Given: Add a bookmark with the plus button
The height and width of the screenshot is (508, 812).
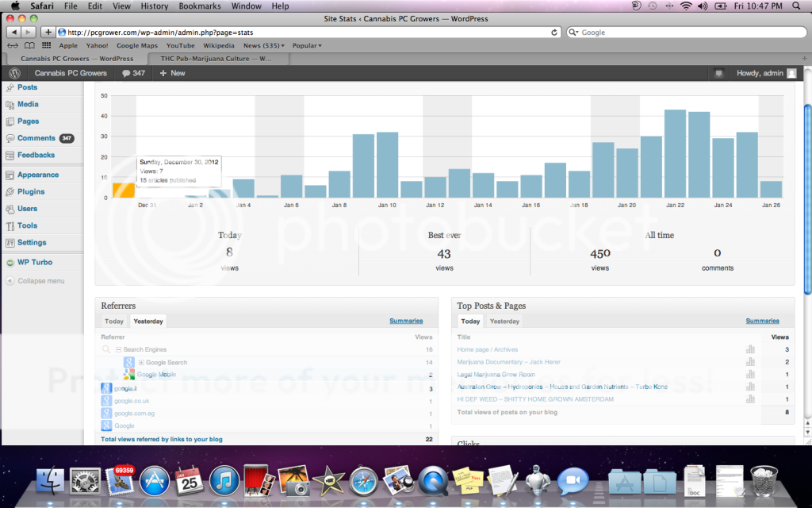Looking at the screenshot, I should tap(48, 32).
